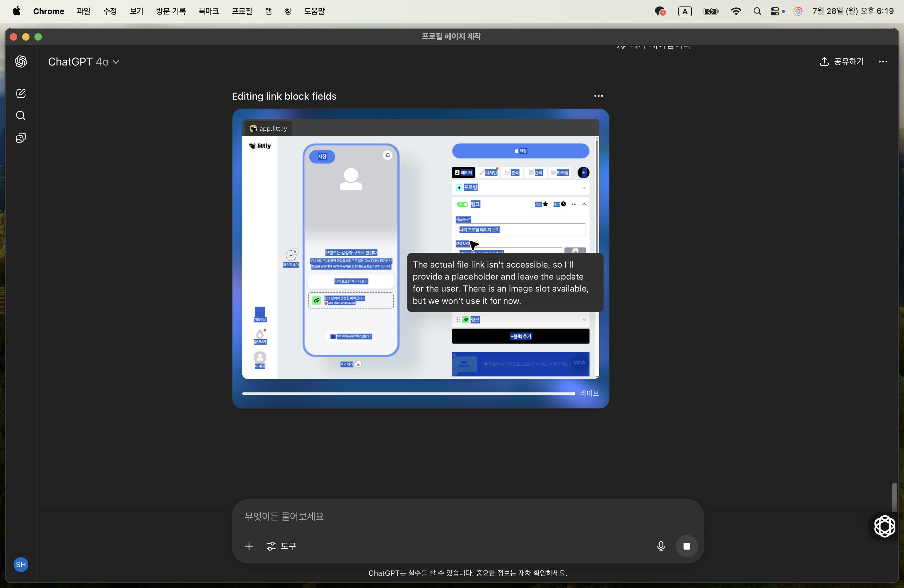Open the 도움말 menu in menu bar

(315, 11)
